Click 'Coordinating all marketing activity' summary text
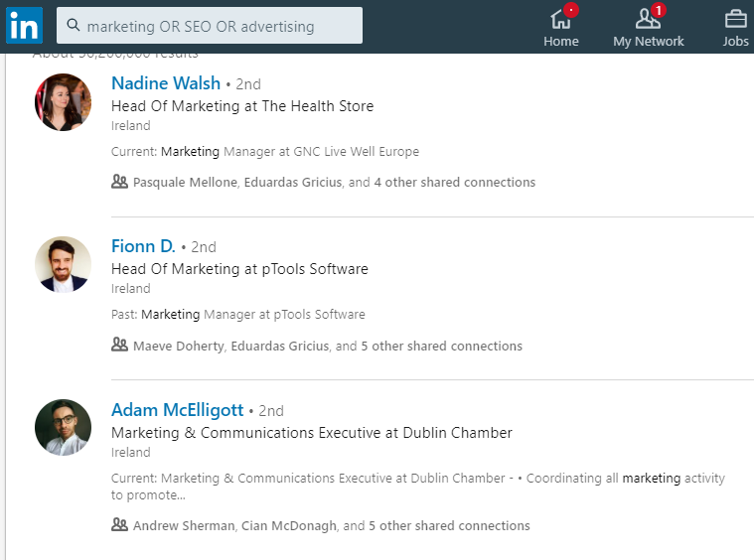This screenshot has height=560, width=754. [626, 479]
